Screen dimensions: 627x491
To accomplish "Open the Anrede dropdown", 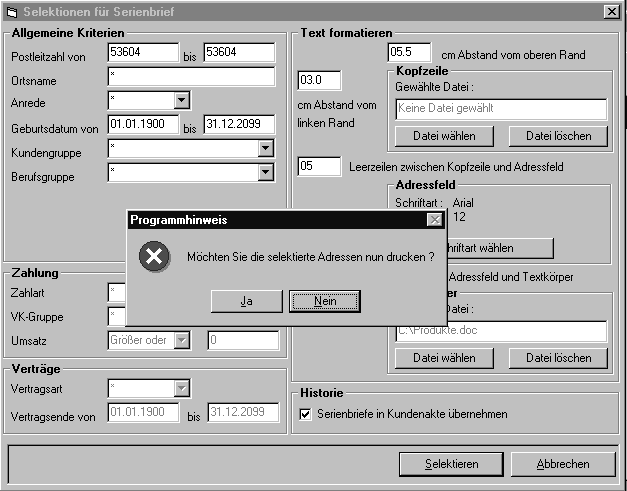I will pos(181,100).
